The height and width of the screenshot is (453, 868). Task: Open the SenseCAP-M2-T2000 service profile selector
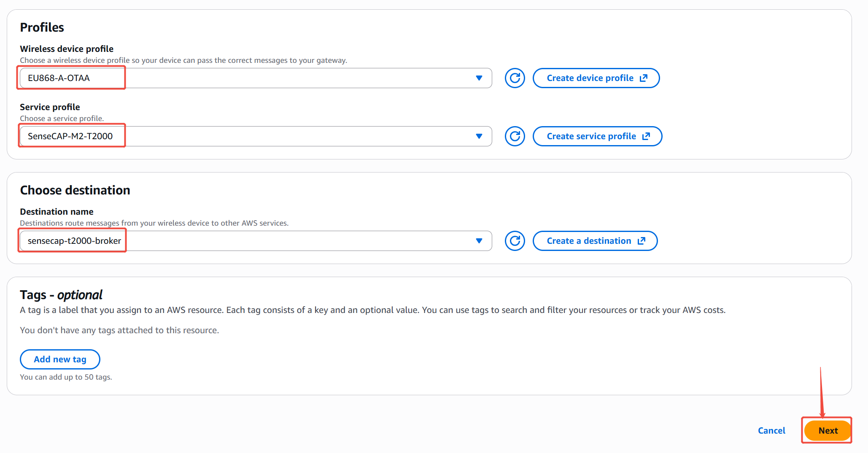click(x=253, y=136)
